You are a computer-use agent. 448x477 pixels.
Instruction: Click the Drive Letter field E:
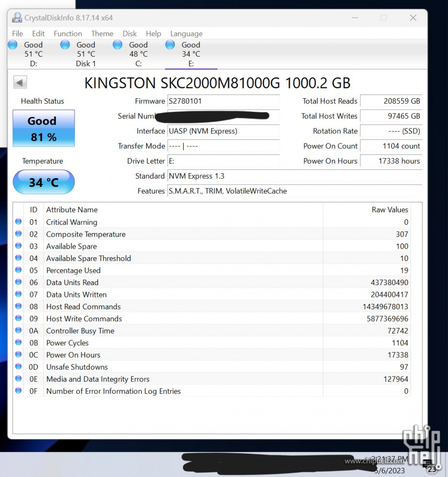224,161
